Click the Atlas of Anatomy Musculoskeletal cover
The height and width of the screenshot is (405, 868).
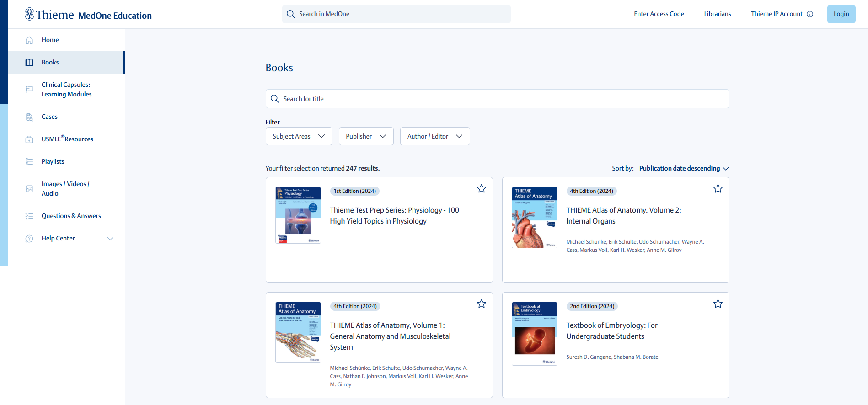click(298, 332)
